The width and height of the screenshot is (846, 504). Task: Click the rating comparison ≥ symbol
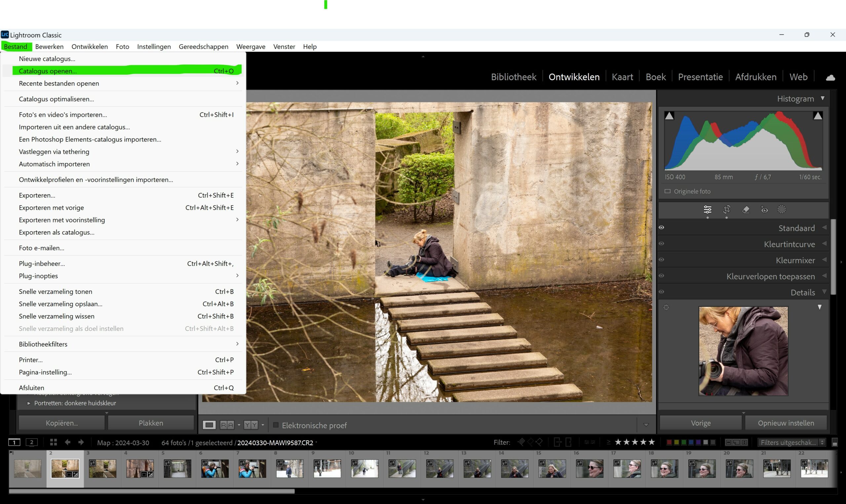pos(608,442)
